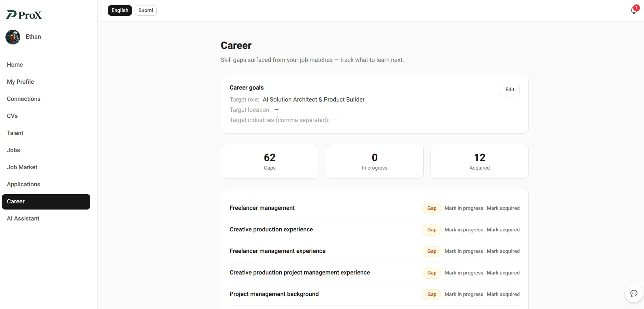Click the Gap badge for Freelancer management
The image size is (644, 309).
point(432,208)
